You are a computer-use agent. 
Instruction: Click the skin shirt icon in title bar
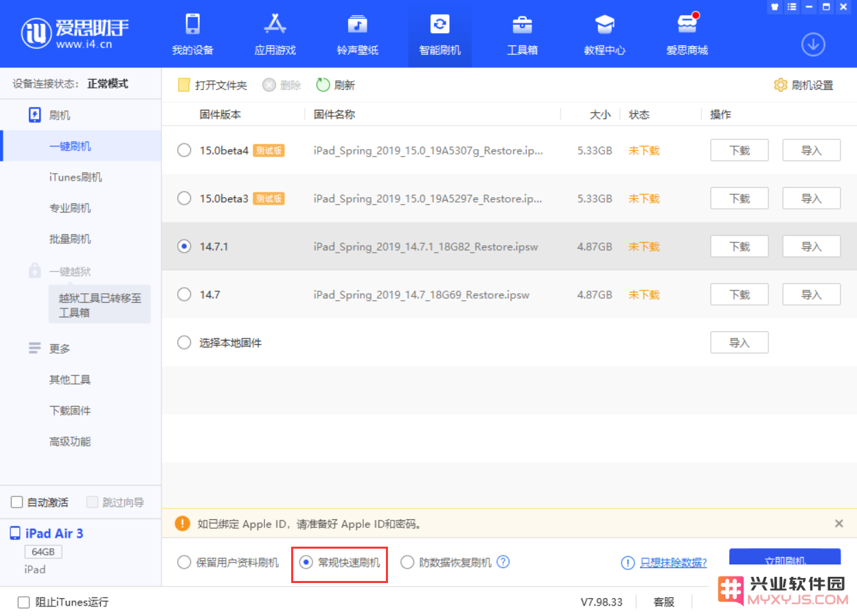(x=775, y=7)
